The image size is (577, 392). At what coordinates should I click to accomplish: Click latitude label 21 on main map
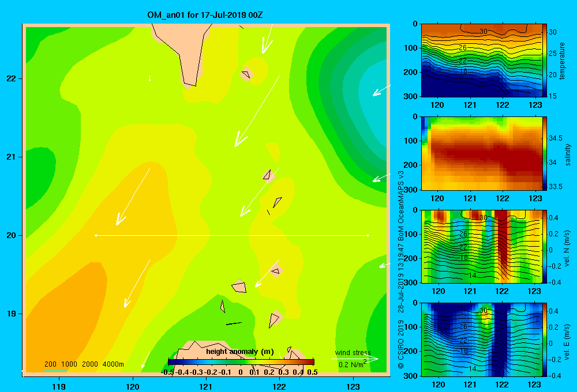click(12, 157)
